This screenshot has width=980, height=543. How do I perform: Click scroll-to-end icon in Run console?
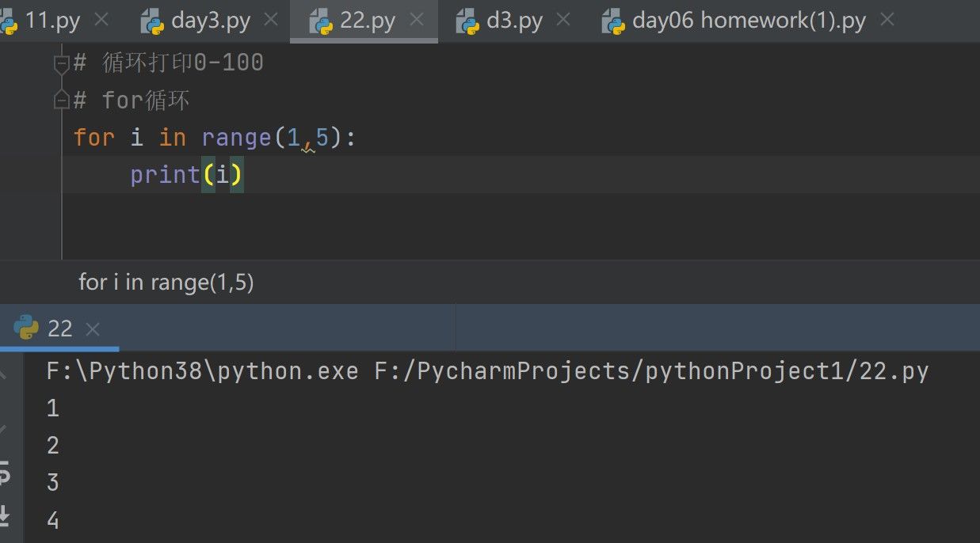[x=5, y=515]
